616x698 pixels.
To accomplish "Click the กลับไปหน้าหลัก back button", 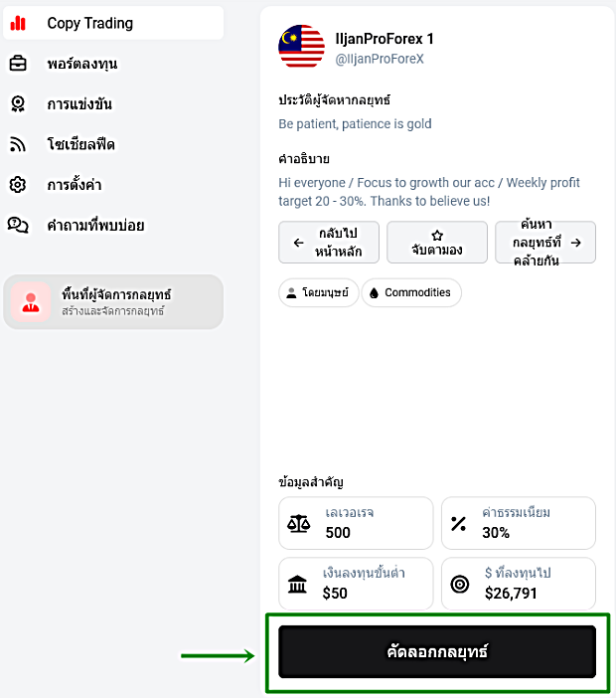I will pos(329,243).
